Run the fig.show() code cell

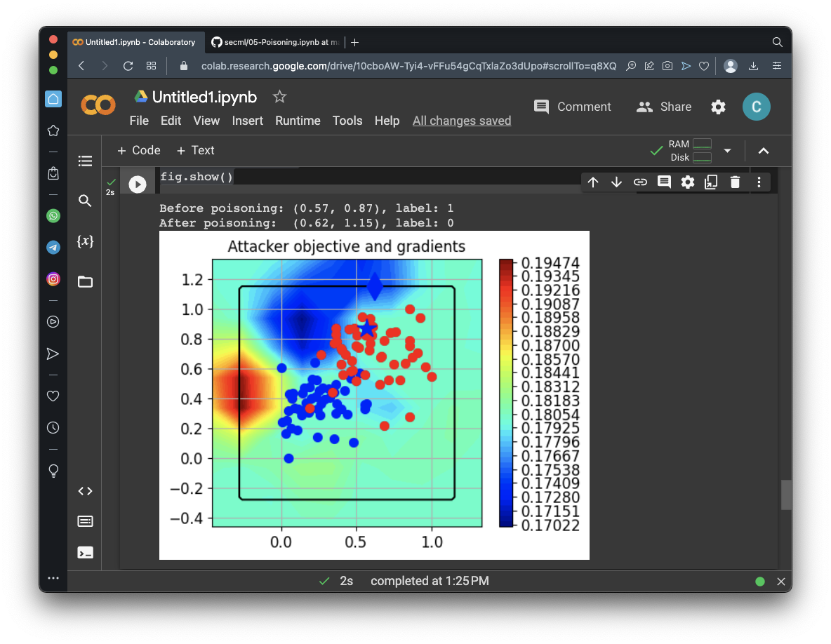point(137,184)
